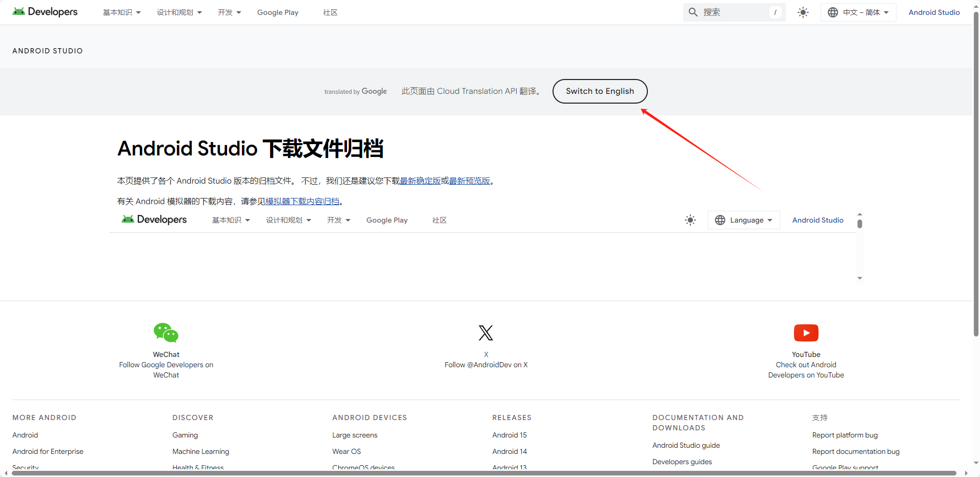Viewport: 980px width, 477px height.
Task: Open Machine Learning footer link
Action: pyautogui.click(x=201, y=451)
